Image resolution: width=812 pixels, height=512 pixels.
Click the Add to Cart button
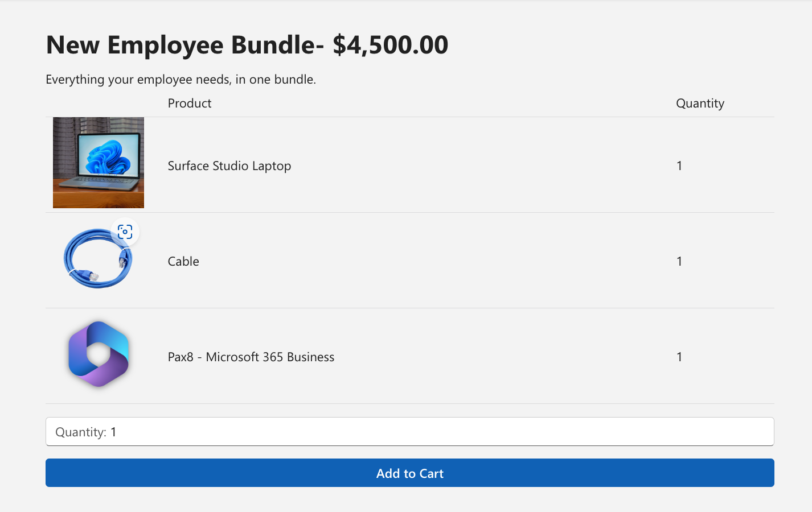(410, 473)
